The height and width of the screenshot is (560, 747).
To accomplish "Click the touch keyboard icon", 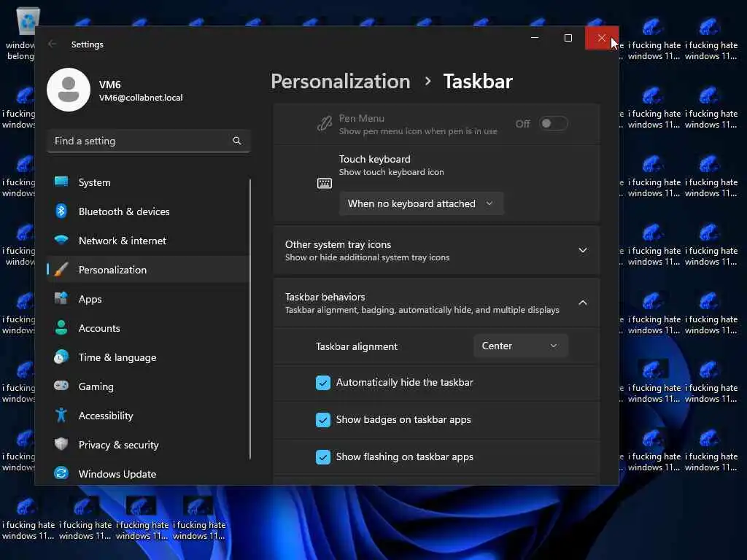I will point(325,183).
